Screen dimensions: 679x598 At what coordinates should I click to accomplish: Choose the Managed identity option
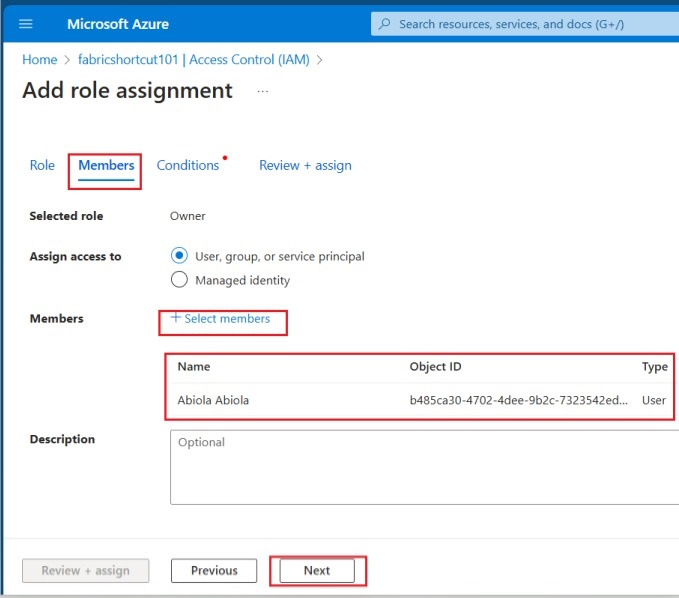[180, 280]
